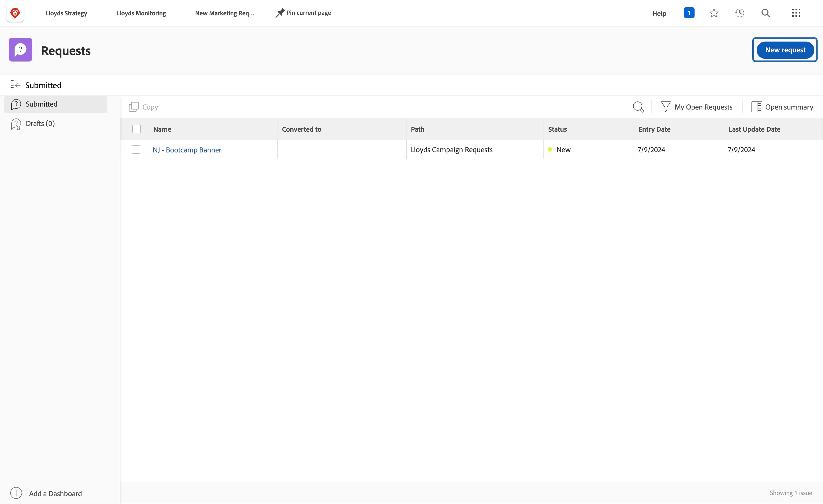Open the main menu grid icon
Image resolution: width=823 pixels, height=504 pixels.
click(796, 13)
